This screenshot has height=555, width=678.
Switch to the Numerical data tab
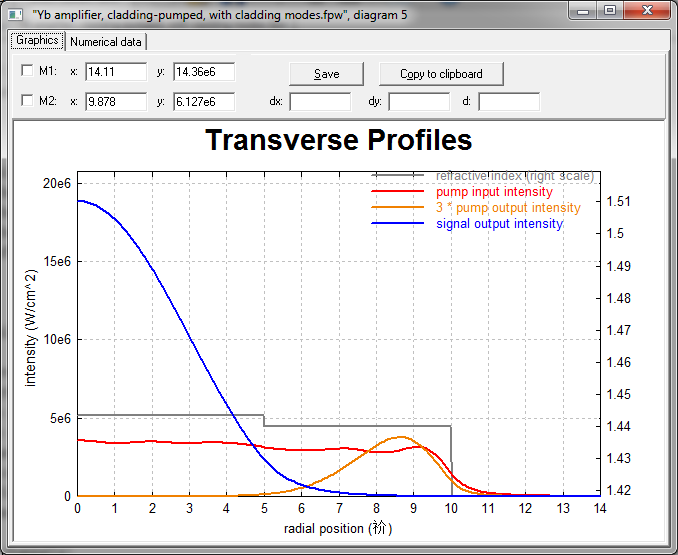click(x=107, y=42)
